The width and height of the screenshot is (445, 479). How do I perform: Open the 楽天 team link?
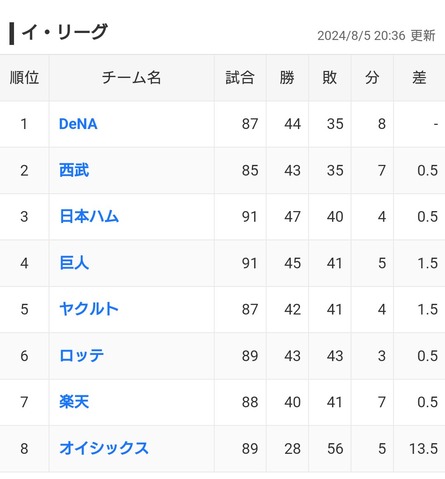[74, 402]
